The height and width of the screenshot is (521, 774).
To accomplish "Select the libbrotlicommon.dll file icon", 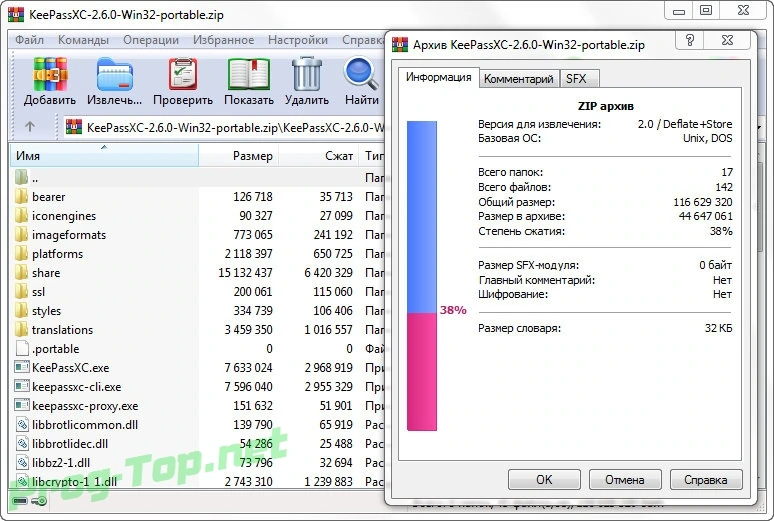I will [22, 425].
